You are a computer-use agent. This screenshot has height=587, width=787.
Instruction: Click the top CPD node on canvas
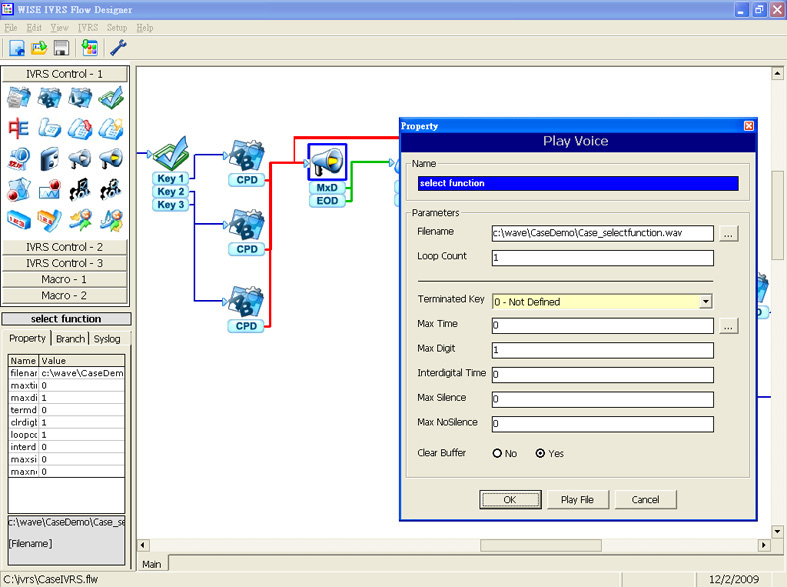[x=246, y=156]
